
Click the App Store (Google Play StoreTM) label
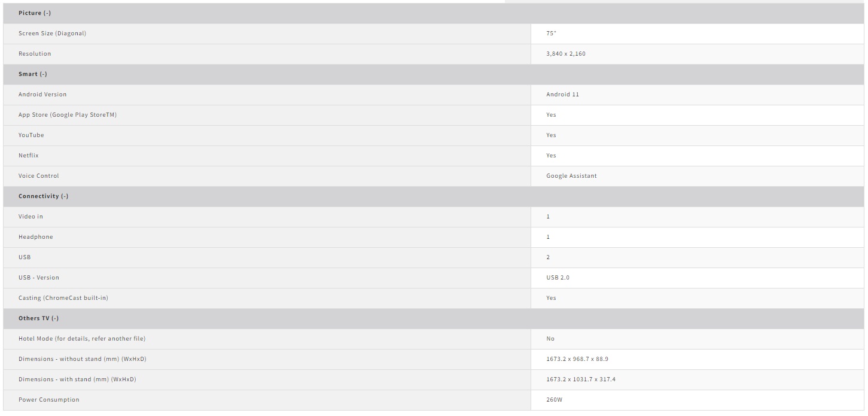point(68,115)
